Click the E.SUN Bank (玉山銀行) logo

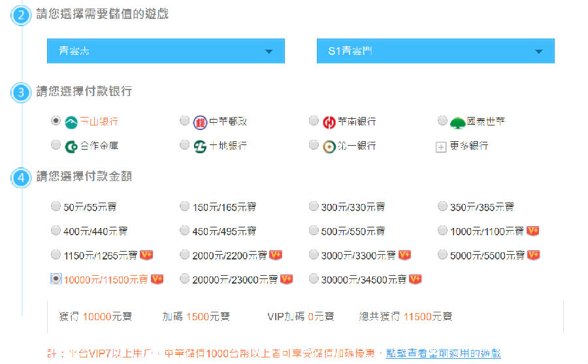(71, 122)
